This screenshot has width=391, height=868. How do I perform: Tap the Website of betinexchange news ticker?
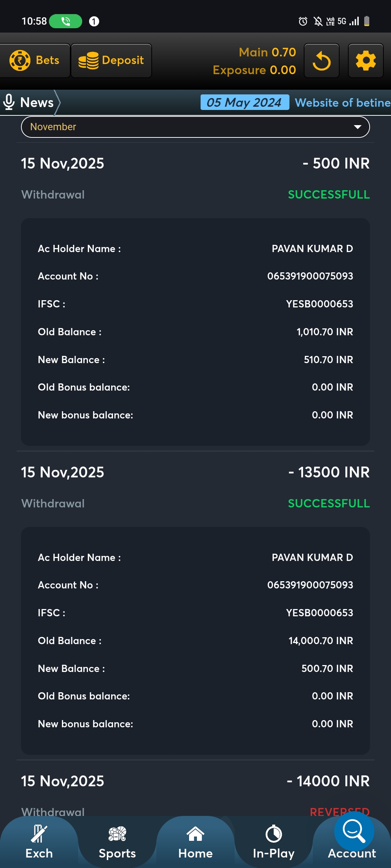342,103
